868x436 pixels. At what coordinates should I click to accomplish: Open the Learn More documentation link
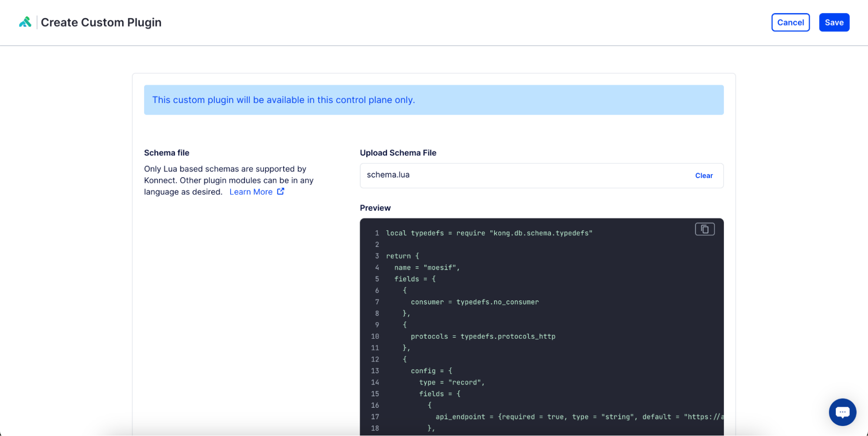pyautogui.click(x=251, y=192)
